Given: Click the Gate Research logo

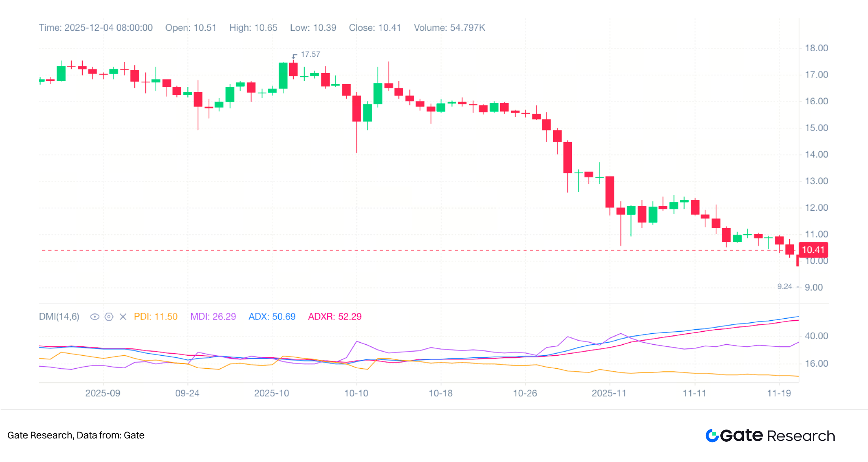Looking at the screenshot, I should [770, 436].
